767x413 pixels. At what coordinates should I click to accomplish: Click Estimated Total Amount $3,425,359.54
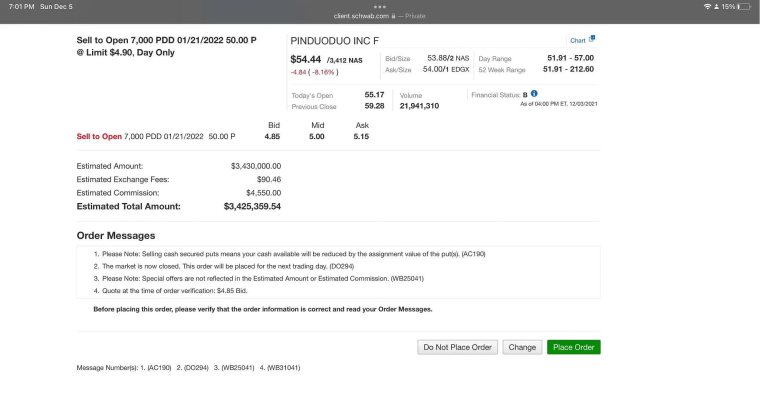click(x=252, y=206)
